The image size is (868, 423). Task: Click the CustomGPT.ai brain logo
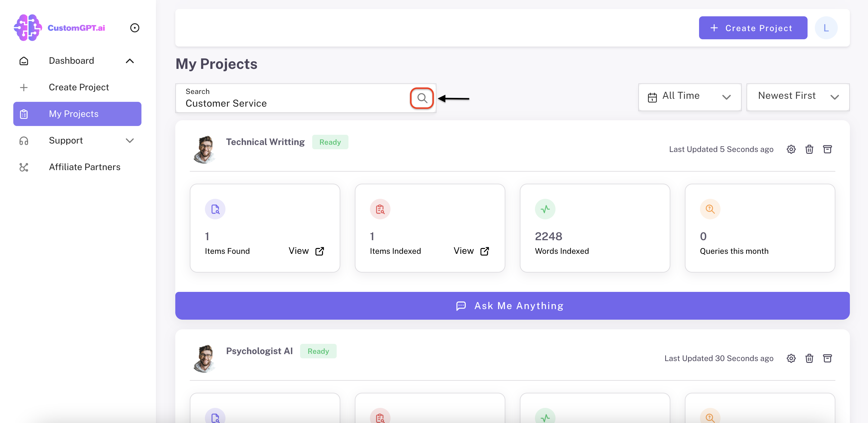[x=28, y=27]
